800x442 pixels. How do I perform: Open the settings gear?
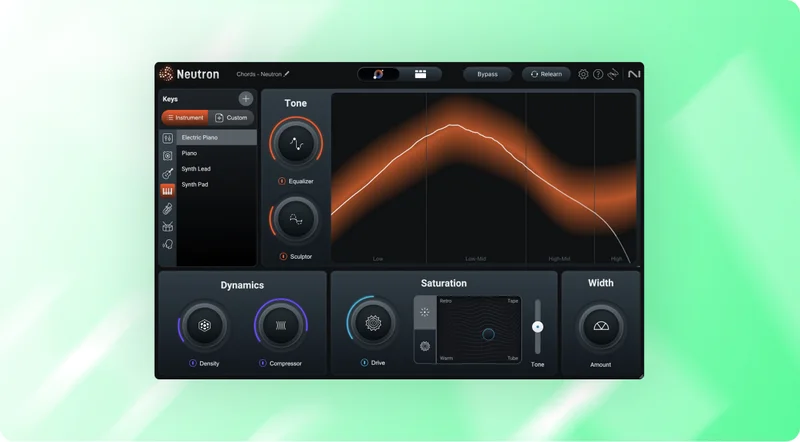click(583, 74)
